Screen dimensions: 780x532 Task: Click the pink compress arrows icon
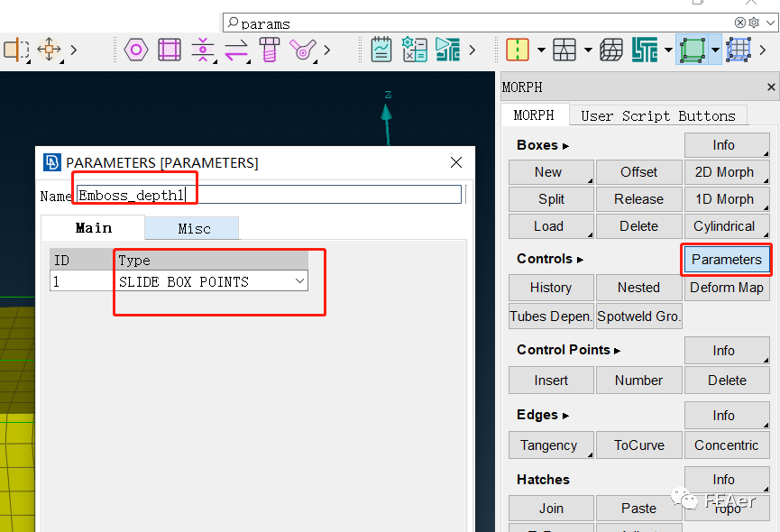[203, 50]
